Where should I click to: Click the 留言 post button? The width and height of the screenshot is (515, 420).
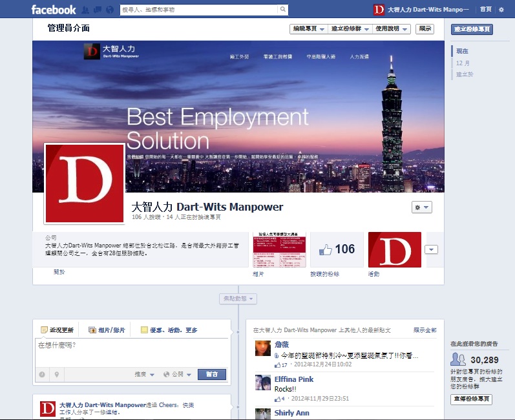212,374
